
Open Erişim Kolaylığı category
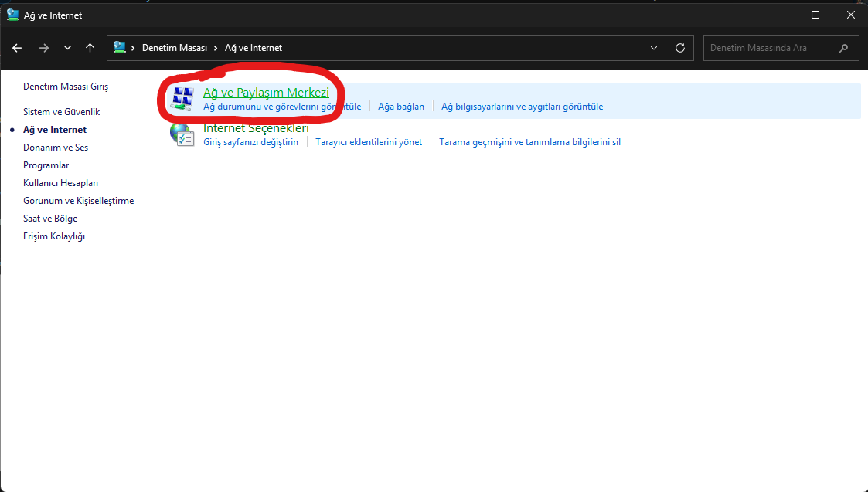54,236
